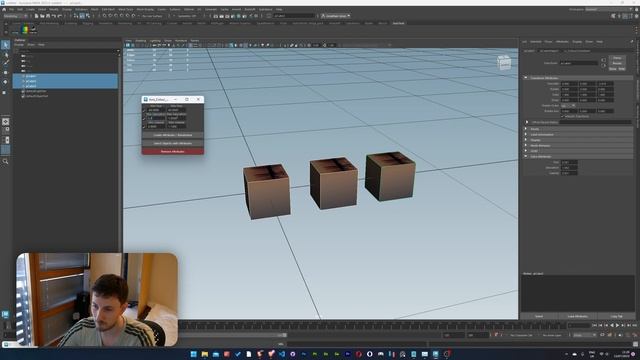Open the Render View icon

[x=216, y=16]
